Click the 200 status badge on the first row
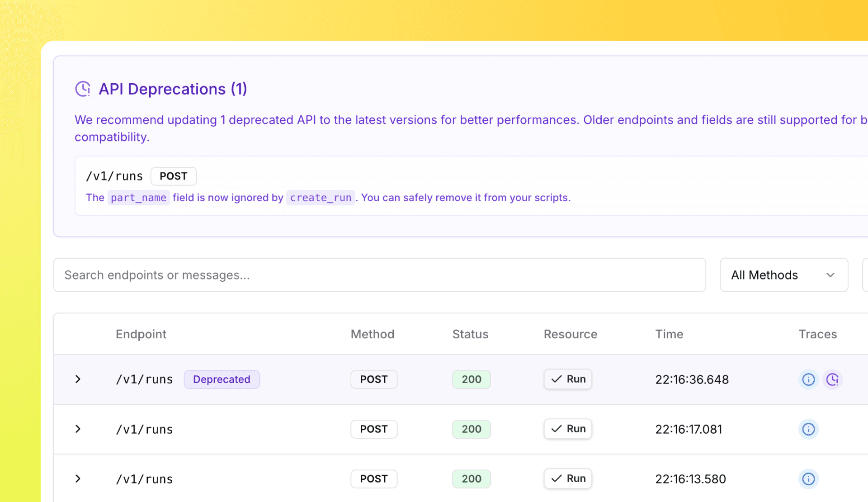 tap(471, 379)
